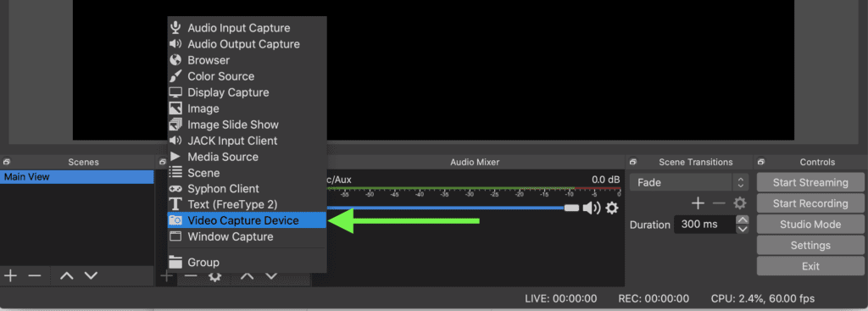Select Main View in Scenes list
Screen dimensions: 868x311
(77, 177)
